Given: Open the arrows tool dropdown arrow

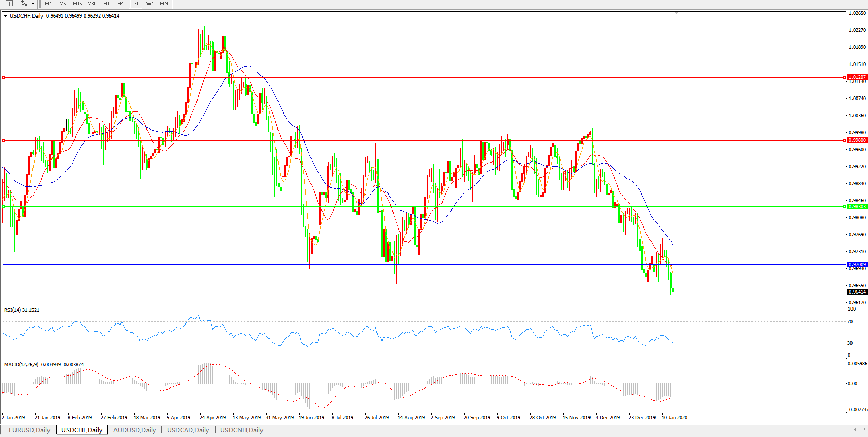Looking at the screenshot, I should 32,4.
